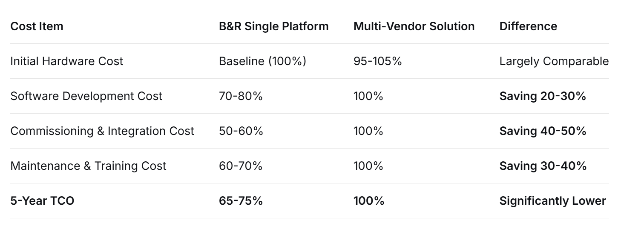Click the 50-60% cell

241,131
